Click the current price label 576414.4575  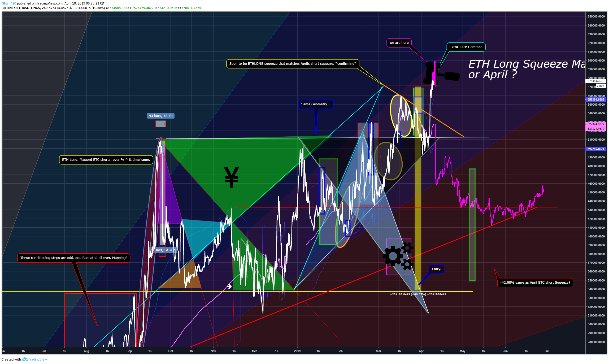pyautogui.click(x=595, y=81)
